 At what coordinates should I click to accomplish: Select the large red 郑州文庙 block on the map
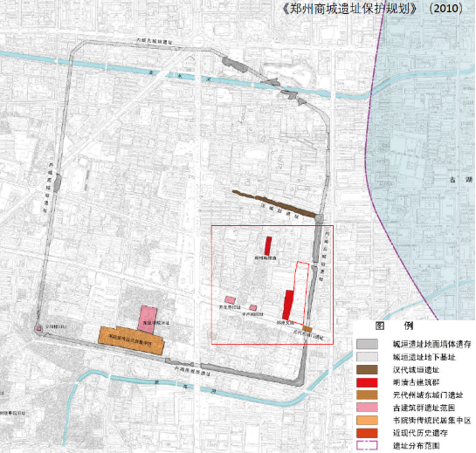[288, 305]
